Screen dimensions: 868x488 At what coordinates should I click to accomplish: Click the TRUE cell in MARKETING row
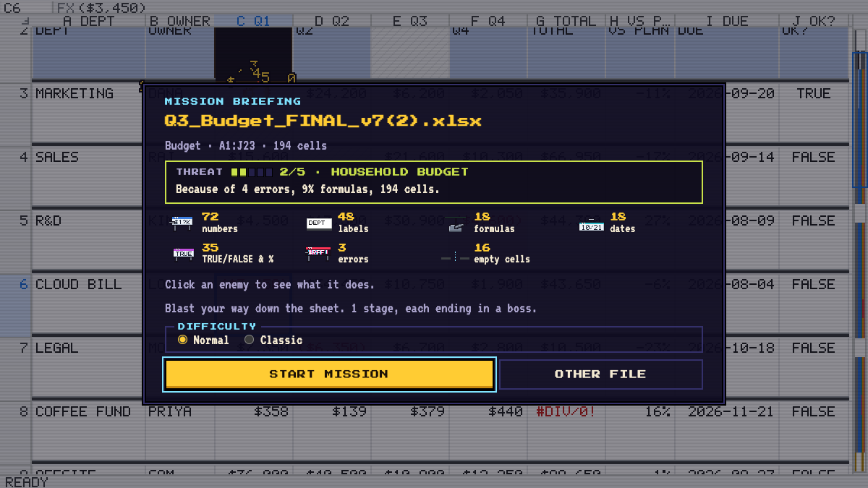coord(814,114)
